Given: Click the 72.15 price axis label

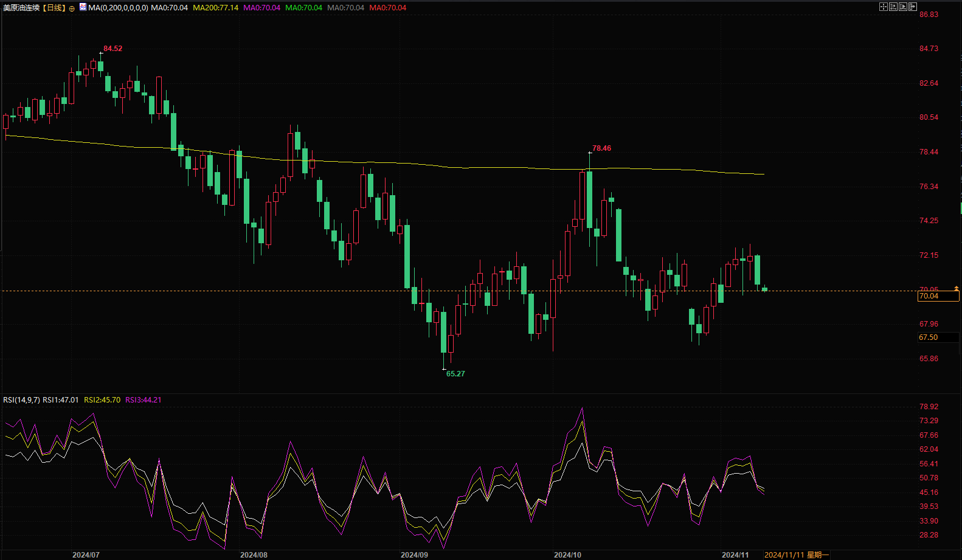Looking at the screenshot, I should 929,255.
